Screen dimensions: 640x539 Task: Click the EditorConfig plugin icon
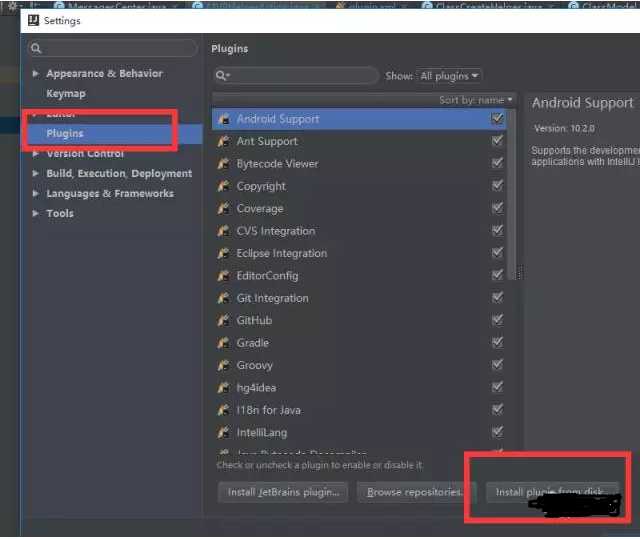(x=224, y=276)
